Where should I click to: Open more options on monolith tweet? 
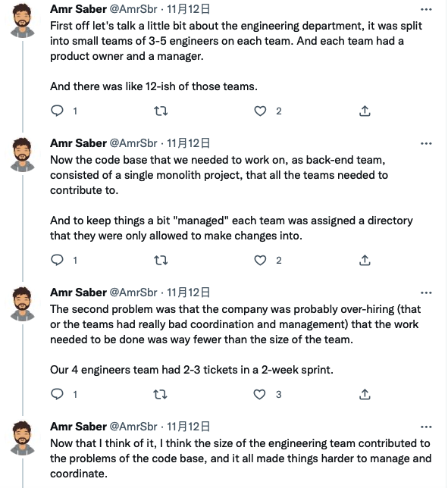[426, 143]
